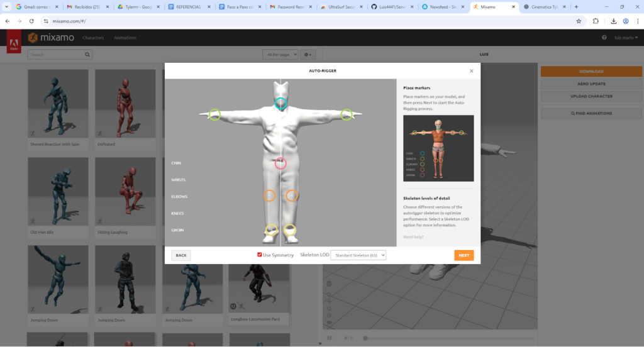644x347 pixels.
Task: Open the Characters menu
Action: [93, 38]
